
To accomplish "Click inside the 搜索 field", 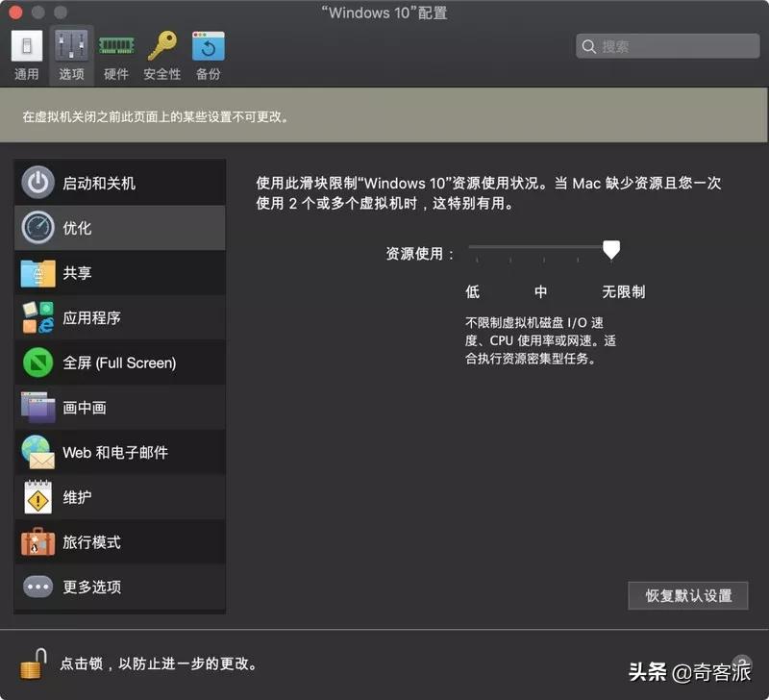I will pyautogui.click(x=666, y=46).
